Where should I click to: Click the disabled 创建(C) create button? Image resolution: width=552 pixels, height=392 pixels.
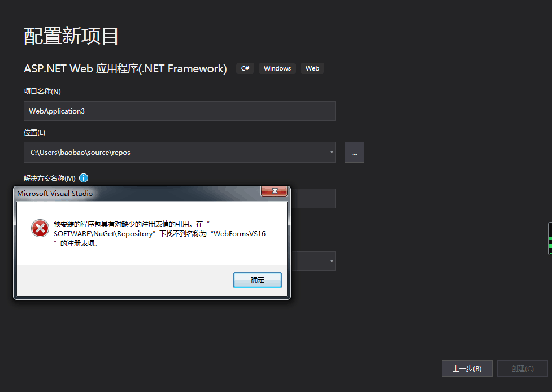(x=521, y=368)
